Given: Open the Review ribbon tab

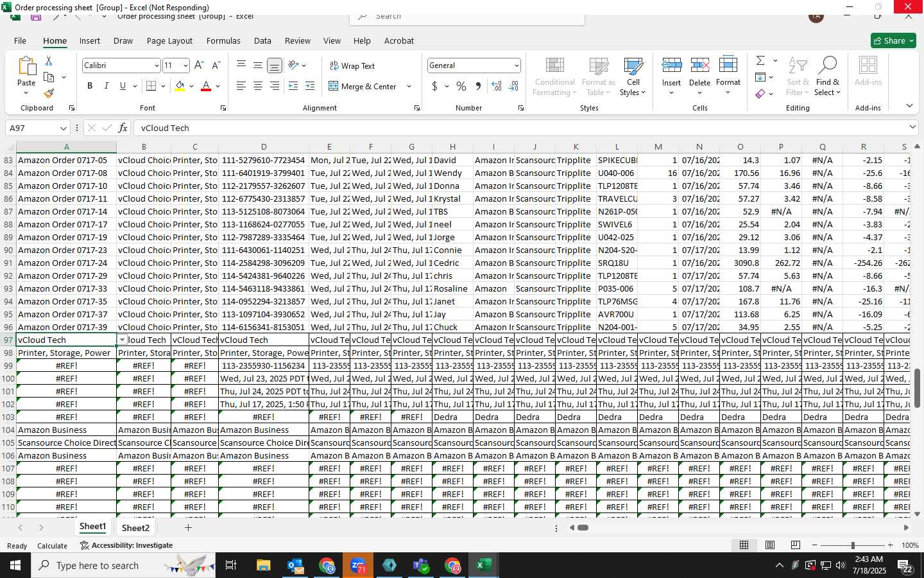Looking at the screenshot, I should [298, 40].
